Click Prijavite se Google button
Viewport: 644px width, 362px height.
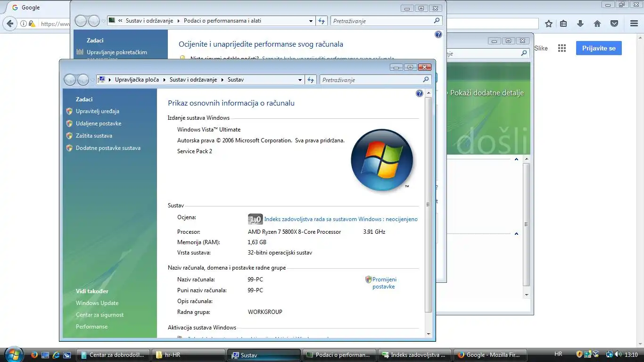(x=599, y=48)
